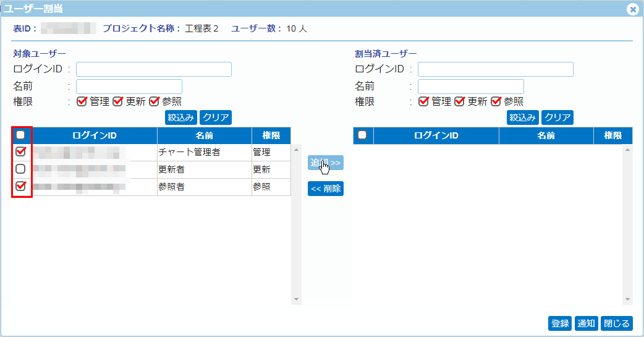Click クリア button under 割当済ユーザー
644x337 pixels.
point(557,117)
